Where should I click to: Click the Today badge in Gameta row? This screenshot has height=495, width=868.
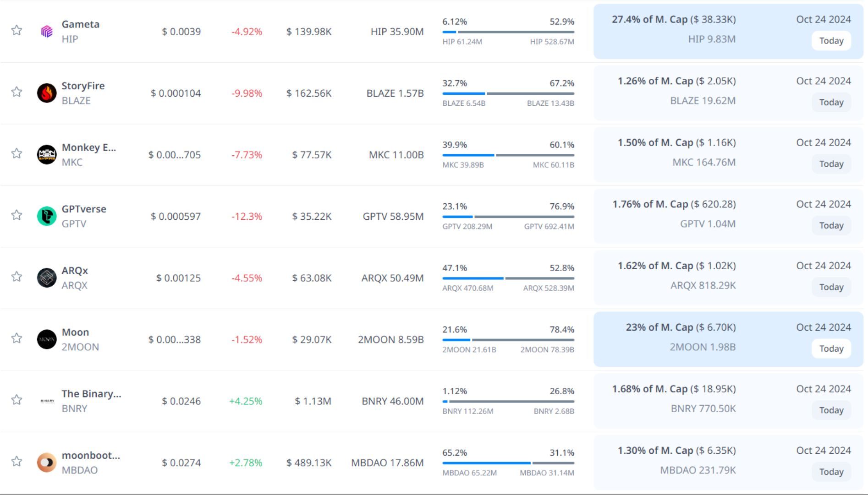pos(831,41)
